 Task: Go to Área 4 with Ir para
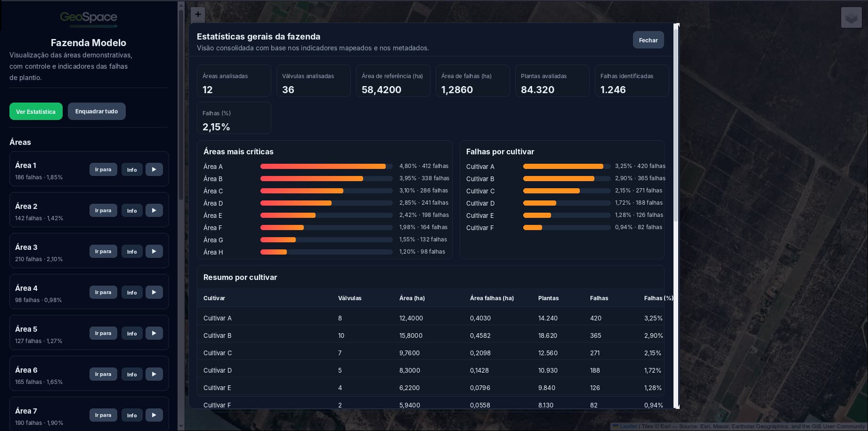[103, 292]
